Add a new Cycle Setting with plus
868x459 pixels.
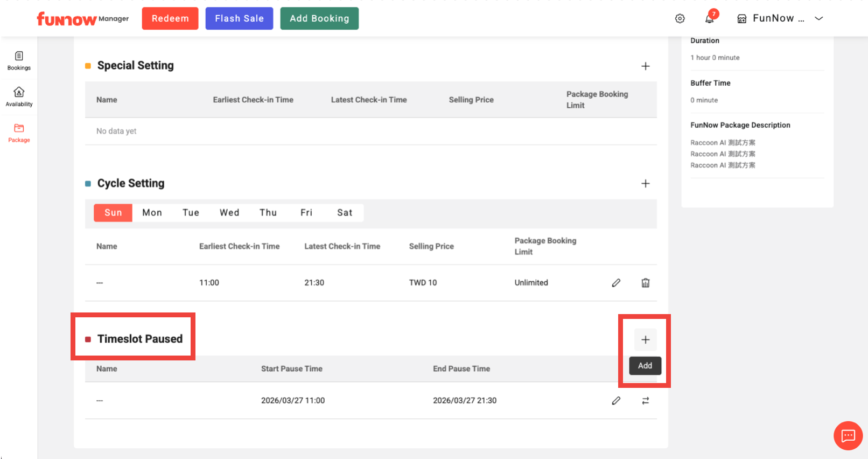pos(645,184)
